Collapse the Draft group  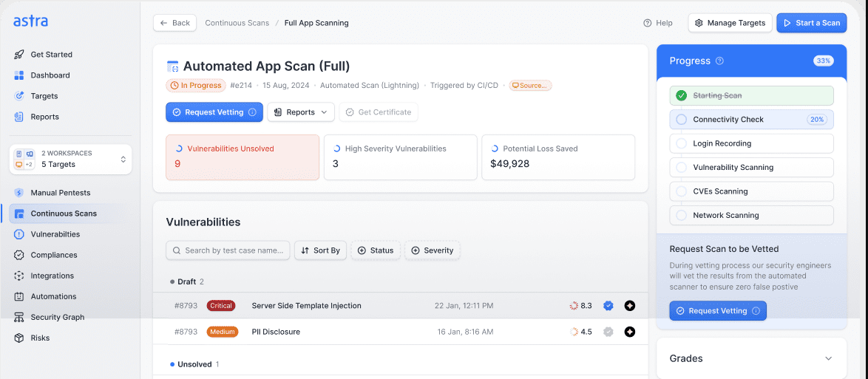tap(187, 281)
